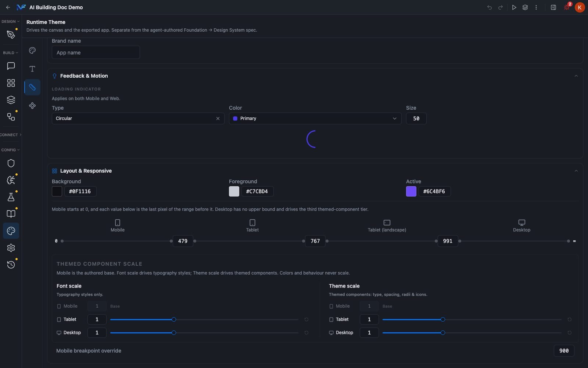This screenshot has width=588, height=368.
Task: Edit Active hex #6C4BF6
Action: click(434, 191)
